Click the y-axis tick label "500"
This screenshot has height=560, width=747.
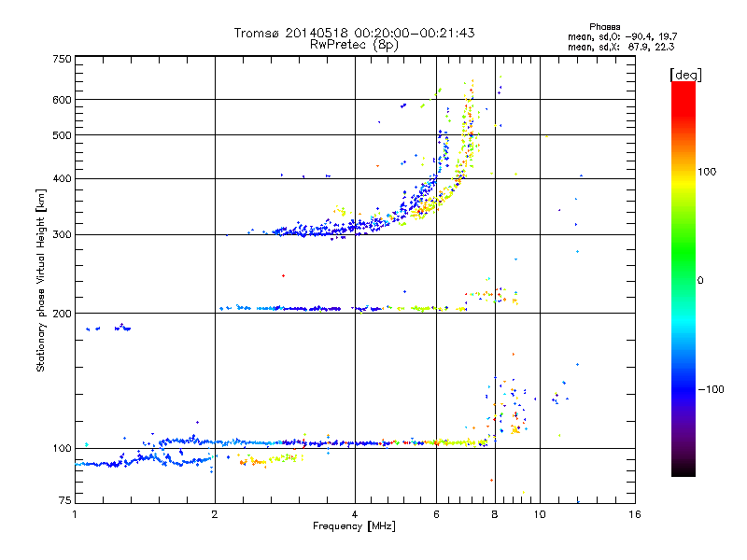[62, 135]
